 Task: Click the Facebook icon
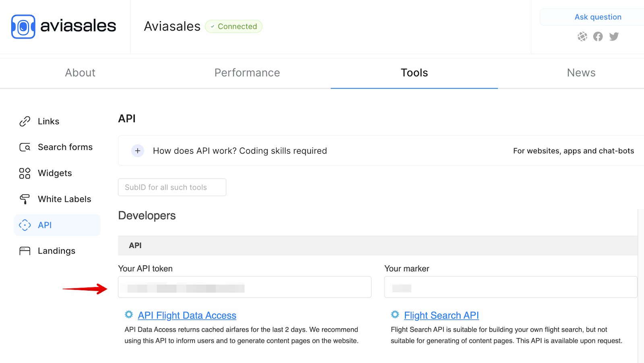[x=598, y=36]
